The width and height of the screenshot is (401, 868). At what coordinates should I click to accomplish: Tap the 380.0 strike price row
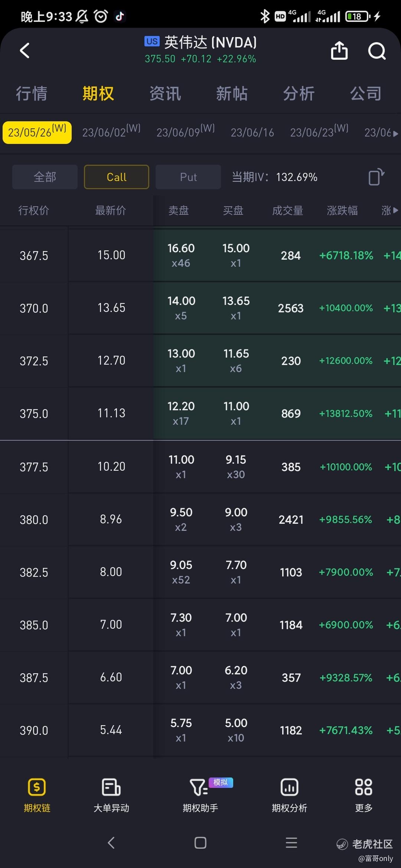[x=34, y=520]
